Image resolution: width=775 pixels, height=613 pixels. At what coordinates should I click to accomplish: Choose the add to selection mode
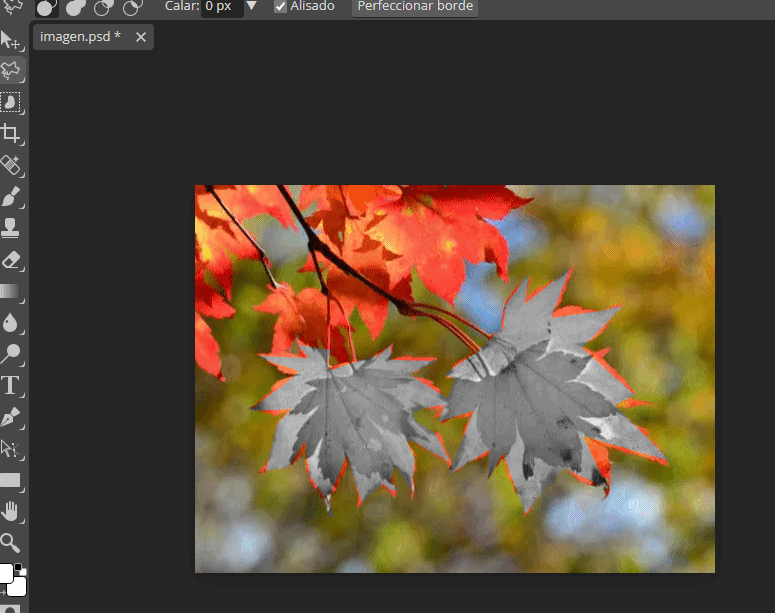point(75,7)
